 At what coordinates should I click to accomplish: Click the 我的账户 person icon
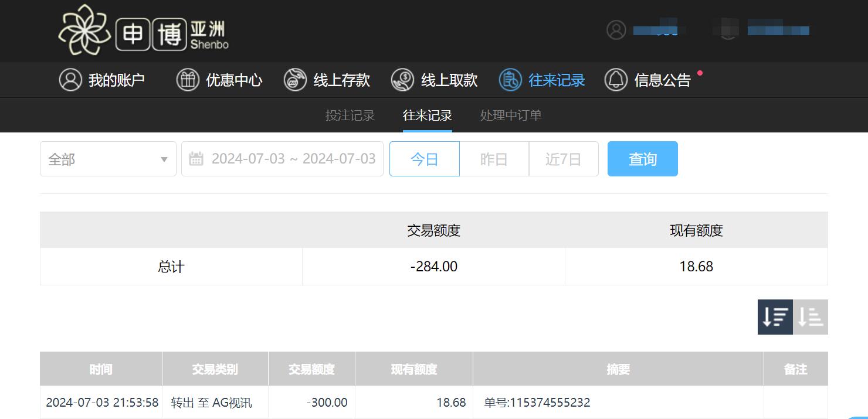pyautogui.click(x=70, y=80)
